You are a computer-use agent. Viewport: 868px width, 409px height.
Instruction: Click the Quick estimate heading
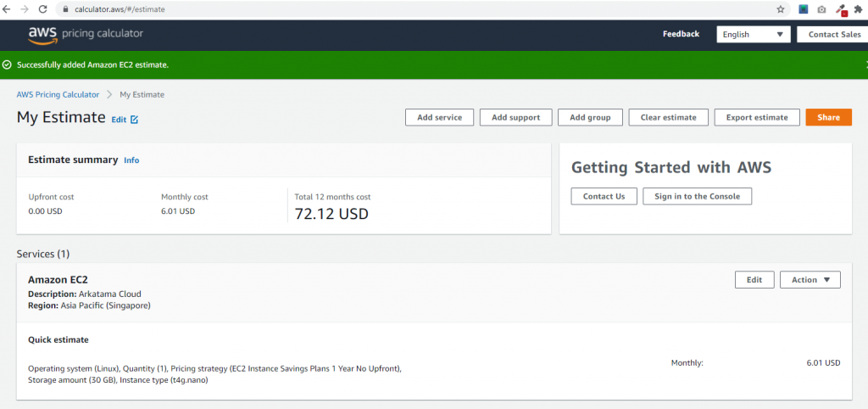(x=58, y=340)
